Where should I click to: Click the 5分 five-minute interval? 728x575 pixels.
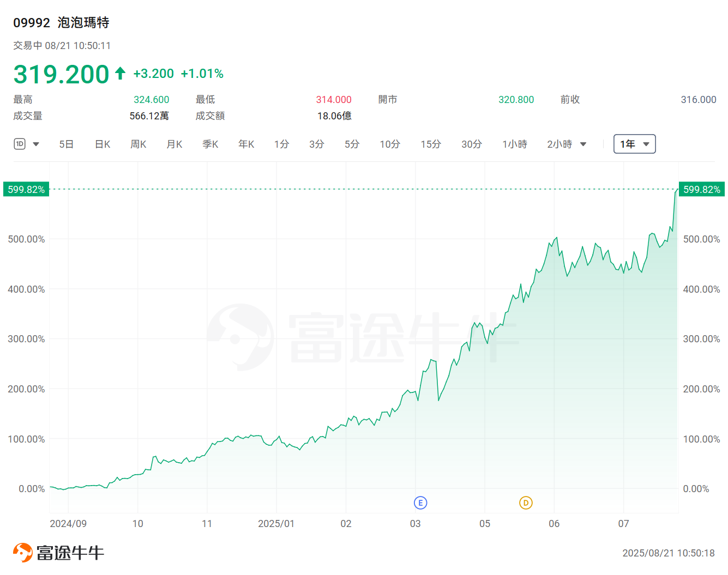(352, 144)
